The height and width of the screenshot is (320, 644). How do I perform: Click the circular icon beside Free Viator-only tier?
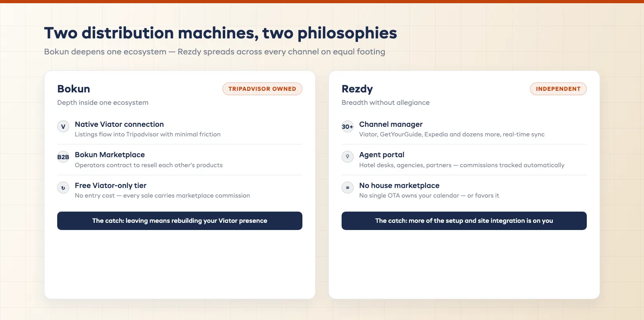(63, 188)
